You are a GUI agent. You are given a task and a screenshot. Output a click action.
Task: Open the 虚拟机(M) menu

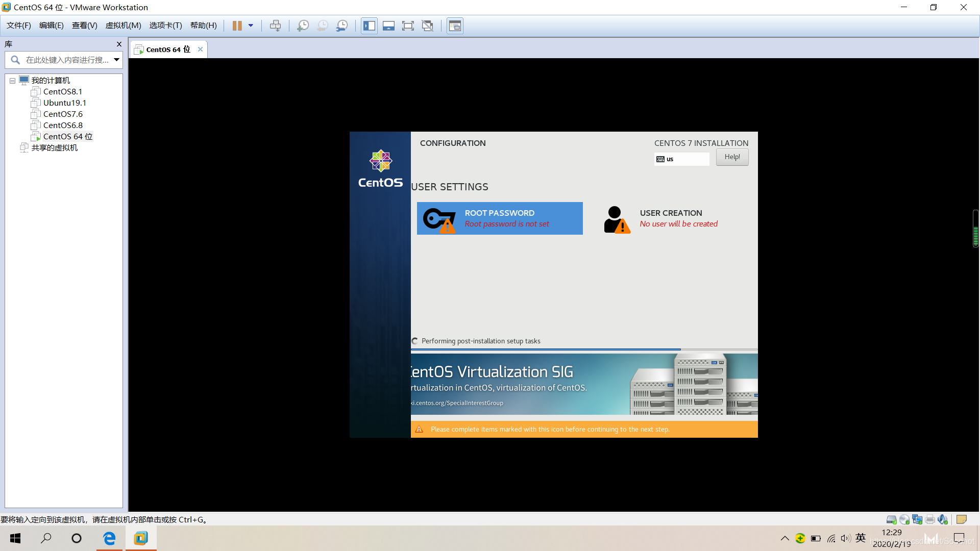124,26
